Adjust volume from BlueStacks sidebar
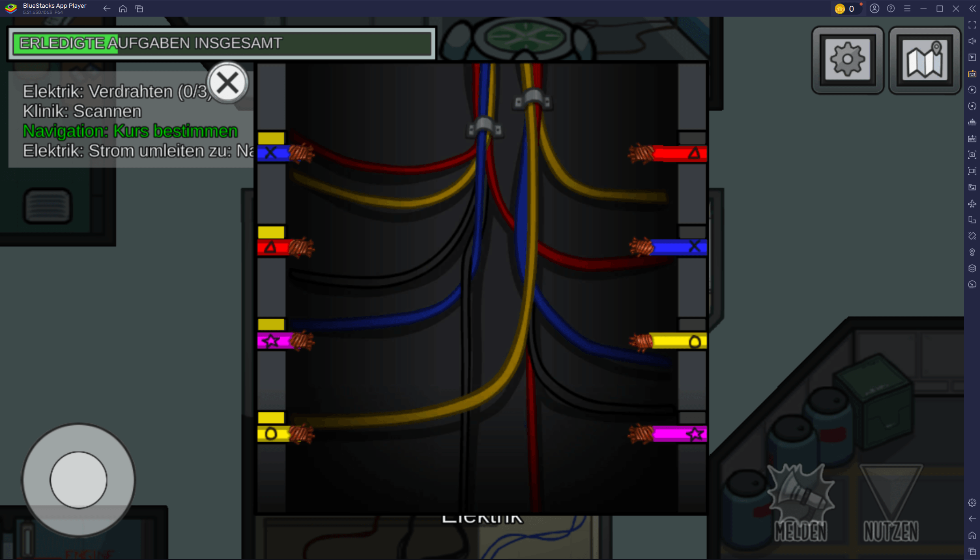 pyautogui.click(x=972, y=41)
